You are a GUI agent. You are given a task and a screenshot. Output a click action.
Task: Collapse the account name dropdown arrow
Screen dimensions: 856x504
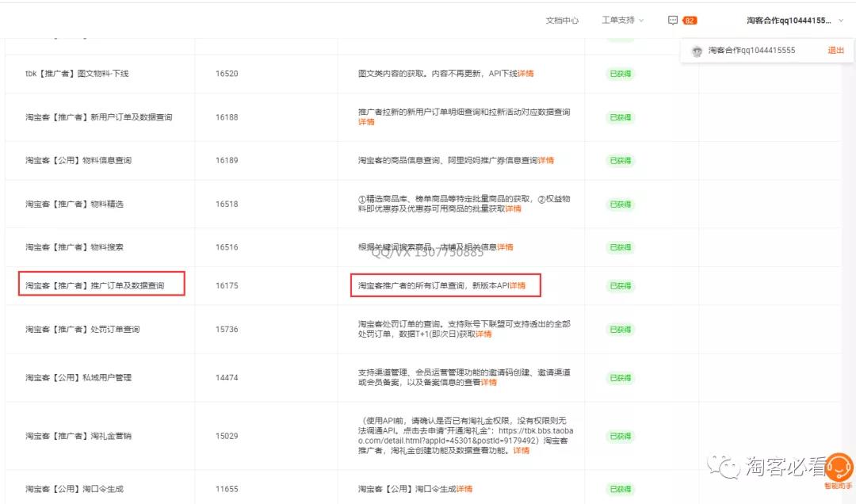click(841, 21)
